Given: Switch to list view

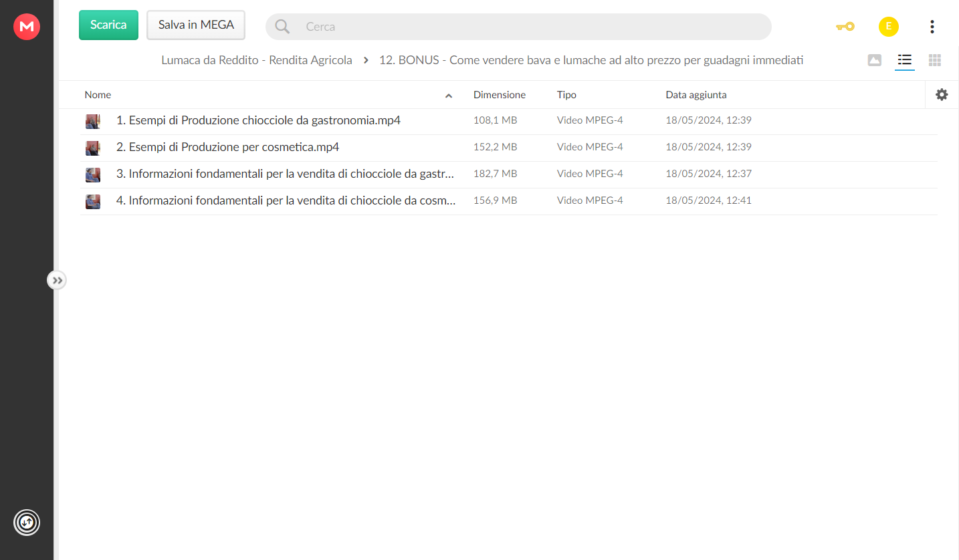Looking at the screenshot, I should (x=905, y=60).
